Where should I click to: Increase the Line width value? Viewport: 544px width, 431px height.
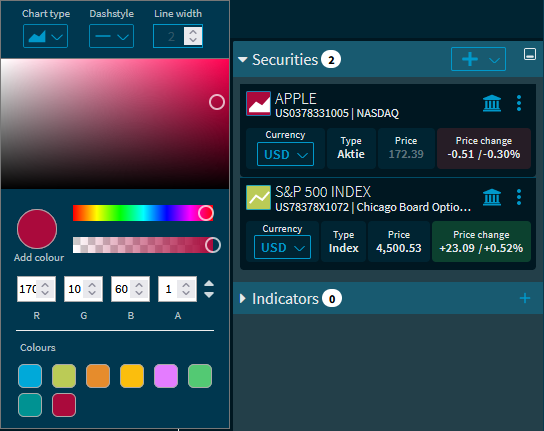(x=193, y=32)
